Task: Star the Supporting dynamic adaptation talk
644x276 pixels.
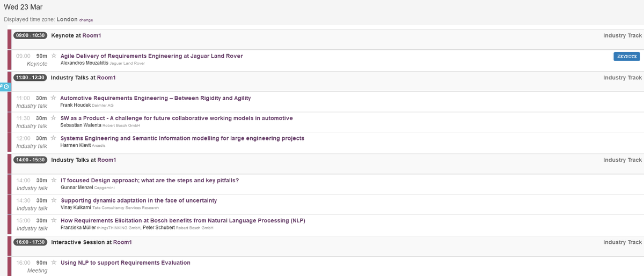Action: pos(54,200)
